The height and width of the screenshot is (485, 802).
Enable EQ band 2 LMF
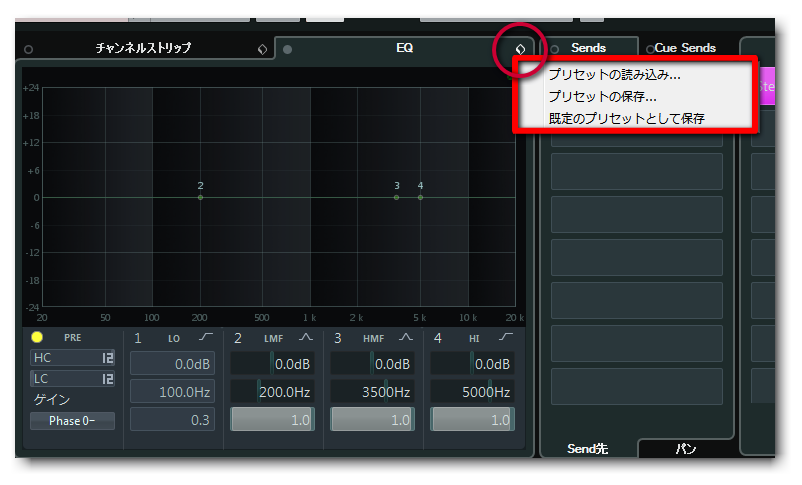click(238, 338)
